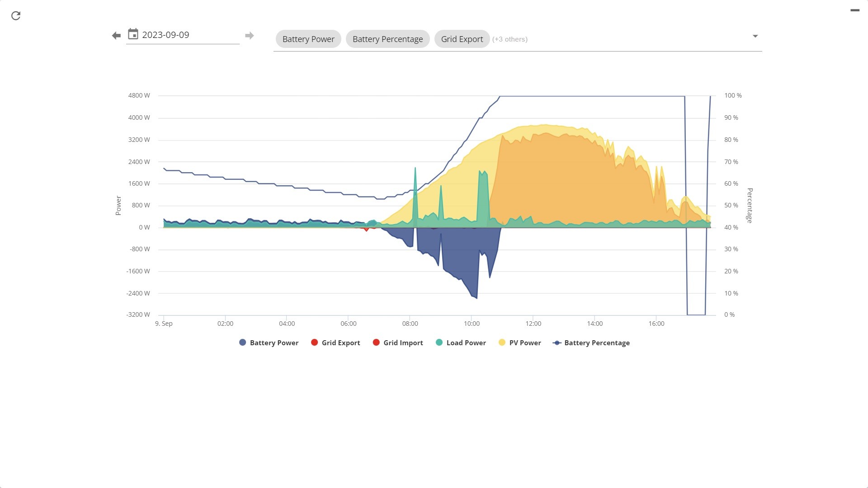
Task: Click the 80 % axis label
Action: pos(731,140)
